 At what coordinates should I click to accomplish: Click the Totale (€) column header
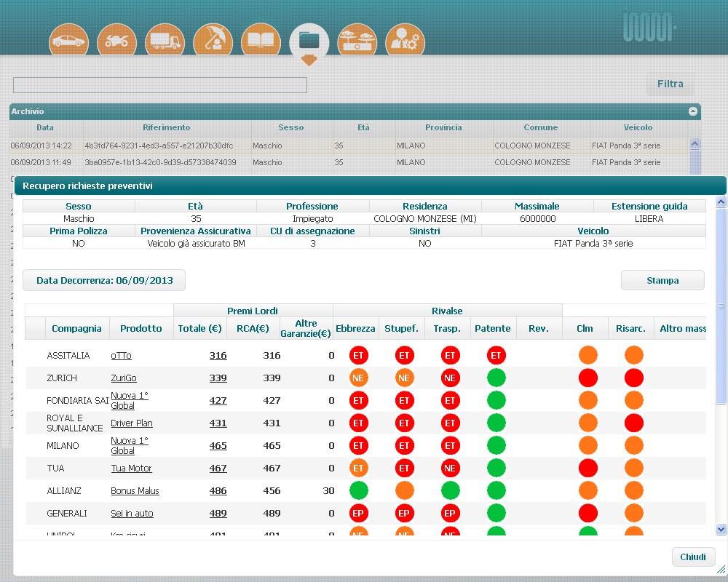[199, 329]
